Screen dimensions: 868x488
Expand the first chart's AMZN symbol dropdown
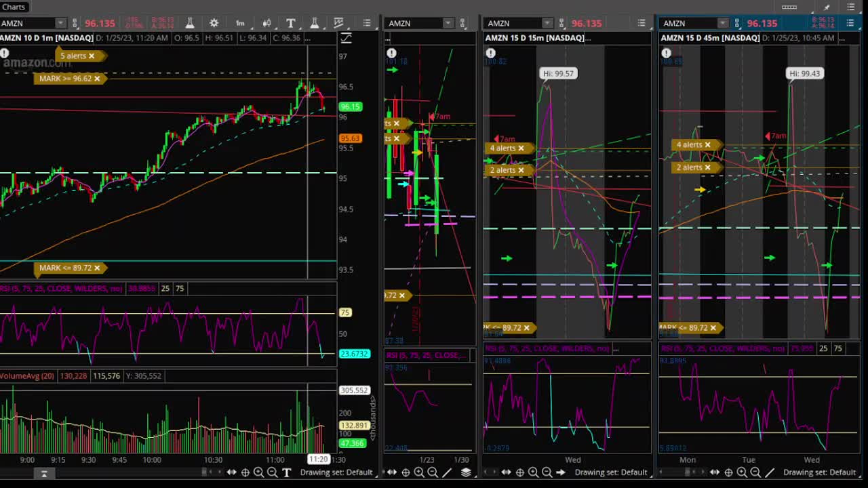[x=60, y=23]
